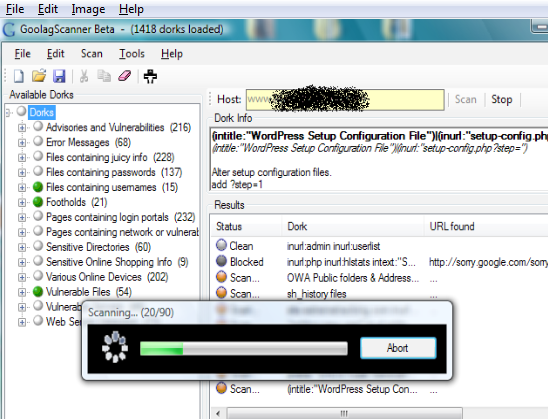The height and width of the screenshot is (420, 548).
Task: Expand the Sensitive Directories tree node
Action: (x=22, y=247)
